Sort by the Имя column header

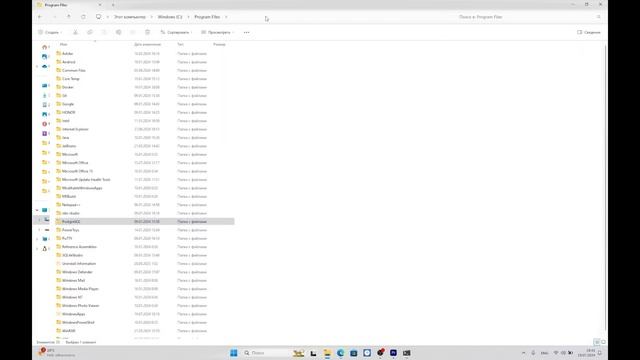[64, 44]
